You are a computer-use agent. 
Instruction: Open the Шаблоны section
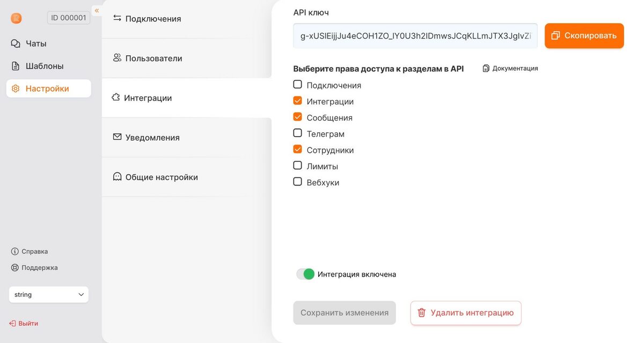click(x=49, y=66)
